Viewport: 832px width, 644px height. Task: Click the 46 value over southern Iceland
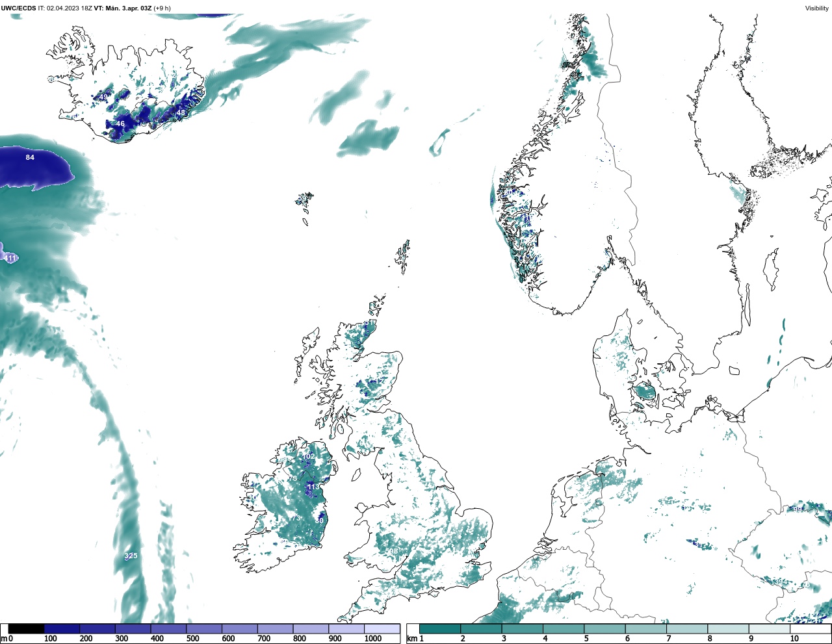point(120,123)
